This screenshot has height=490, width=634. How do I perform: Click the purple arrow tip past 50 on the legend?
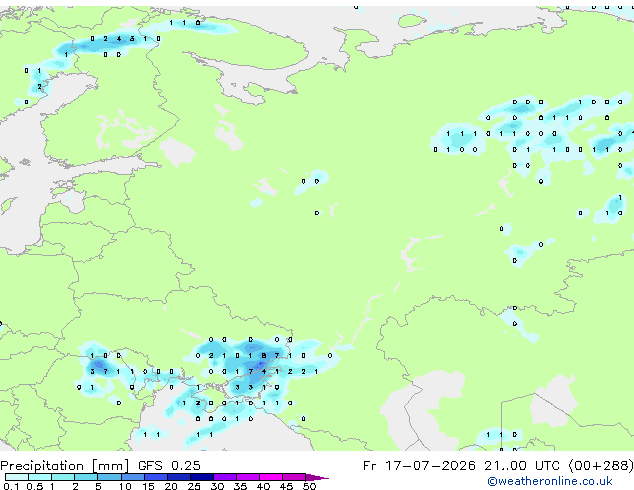[x=317, y=477]
